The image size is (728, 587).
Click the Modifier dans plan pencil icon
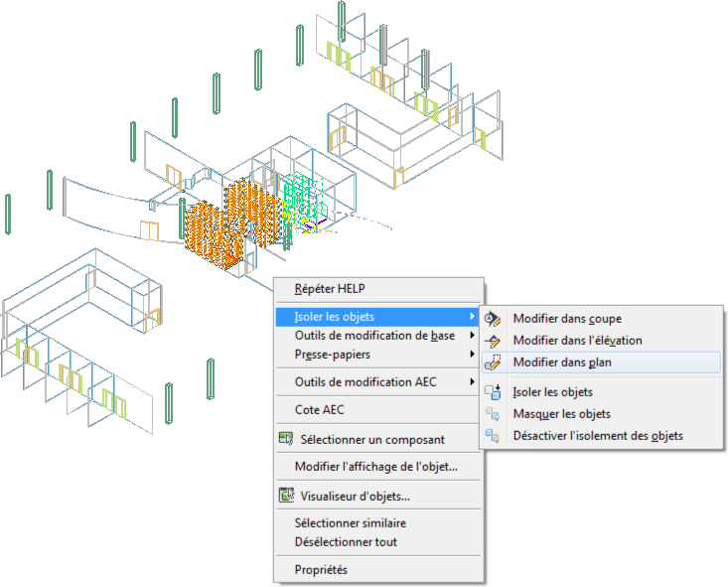click(x=493, y=363)
